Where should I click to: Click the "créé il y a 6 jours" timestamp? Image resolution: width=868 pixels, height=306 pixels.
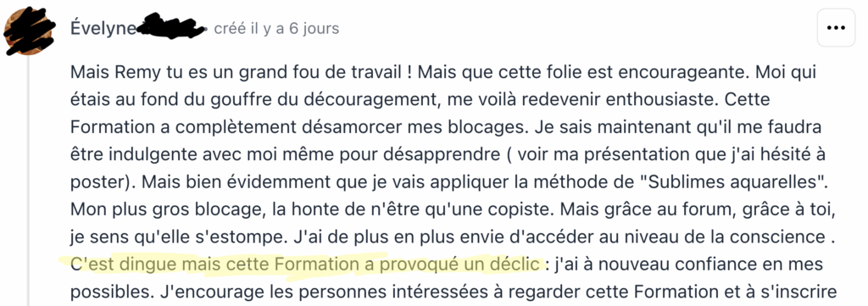click(276, 28)
